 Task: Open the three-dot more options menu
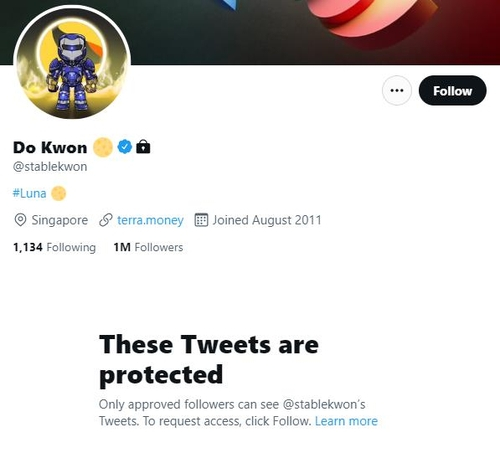coord(397,90)
